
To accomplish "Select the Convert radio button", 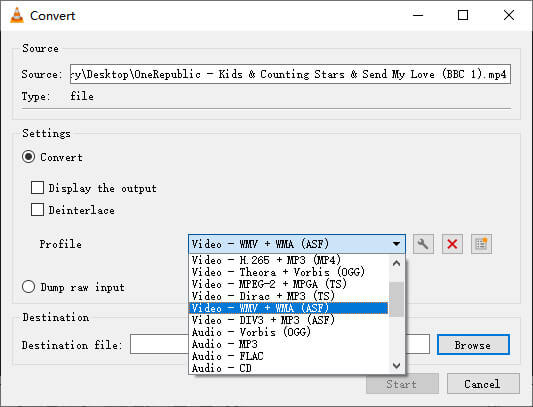I will coord(29,157).
